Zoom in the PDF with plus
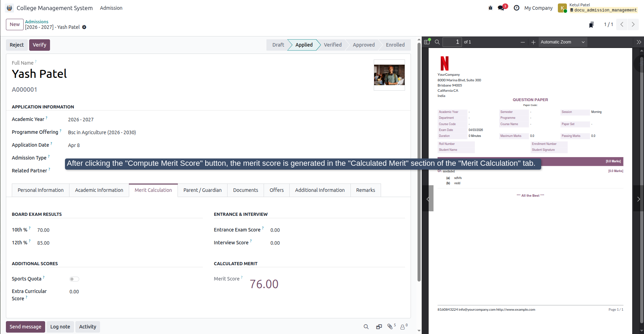This screenshot has width=644, height=334. click(x=533, y=42)
